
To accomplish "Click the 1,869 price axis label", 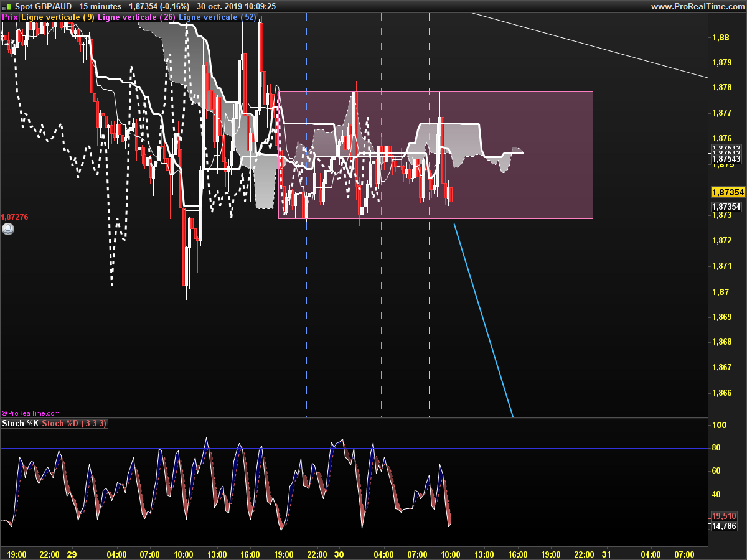I will pos(721,317).
